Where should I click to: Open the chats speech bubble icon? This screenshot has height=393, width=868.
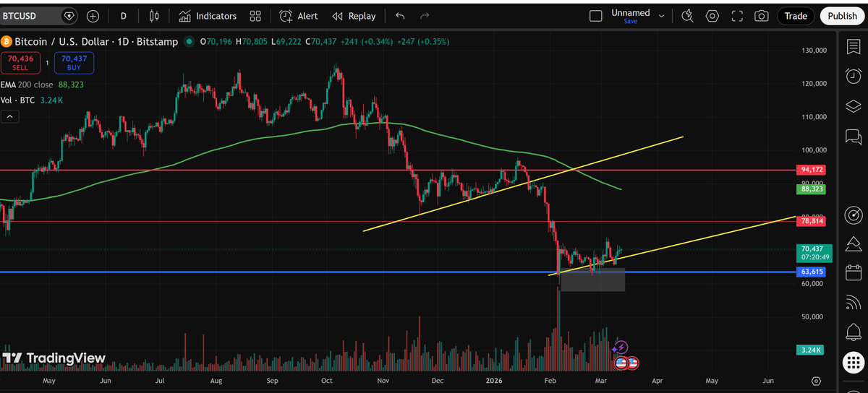[853, 137]
